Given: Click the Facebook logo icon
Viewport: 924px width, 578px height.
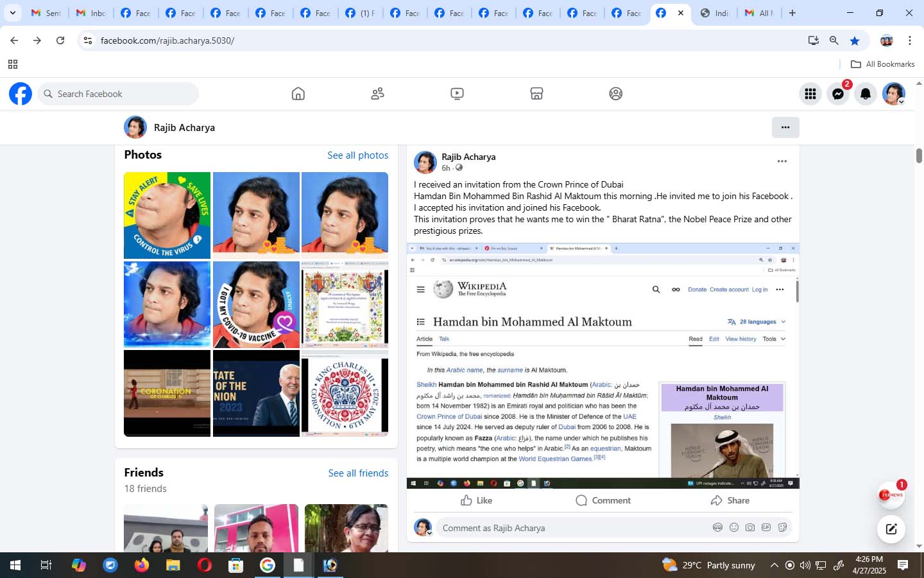Looking at the screenshot, I should point(21,94).
